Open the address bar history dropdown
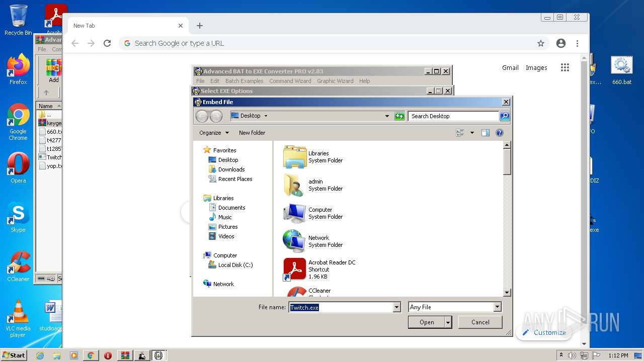Image resolution: width=644 pixels, height=362 pixels. tap(387, 116)
